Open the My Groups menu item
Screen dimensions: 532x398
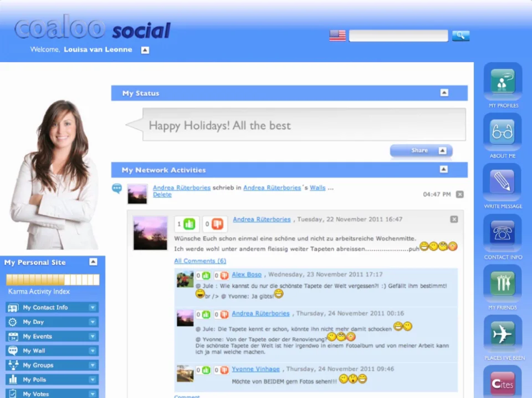(52, 365)
